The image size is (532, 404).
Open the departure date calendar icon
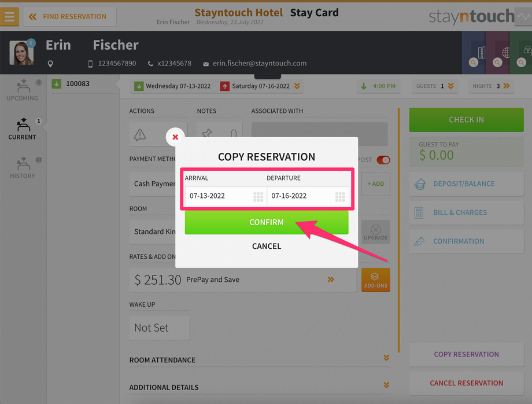[x=340, y=197]
